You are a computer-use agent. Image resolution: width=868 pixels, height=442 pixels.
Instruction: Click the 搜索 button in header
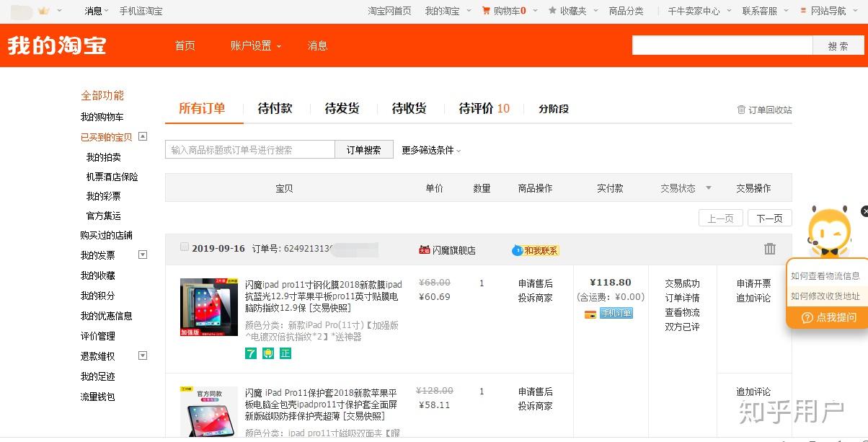[x=838, y=45]
